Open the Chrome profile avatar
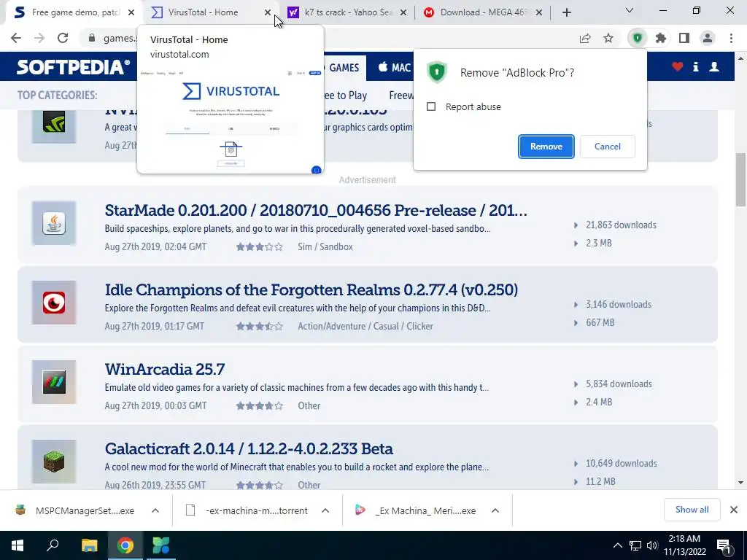The width and height of the screenshot is (747, 560). [x=708, y=38]
